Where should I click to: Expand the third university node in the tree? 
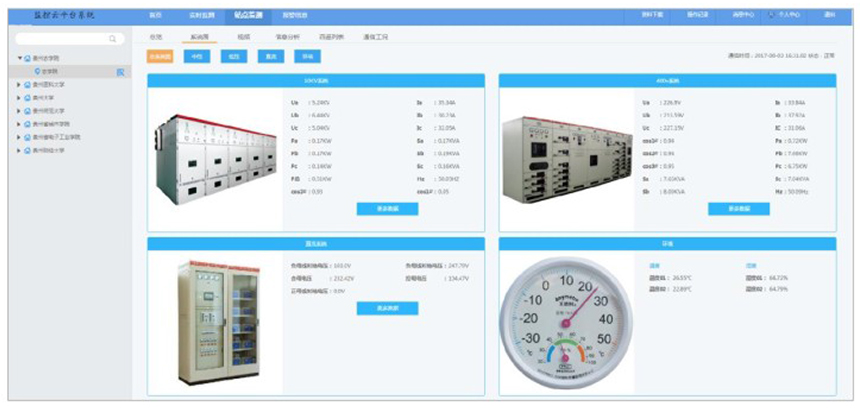18,98
